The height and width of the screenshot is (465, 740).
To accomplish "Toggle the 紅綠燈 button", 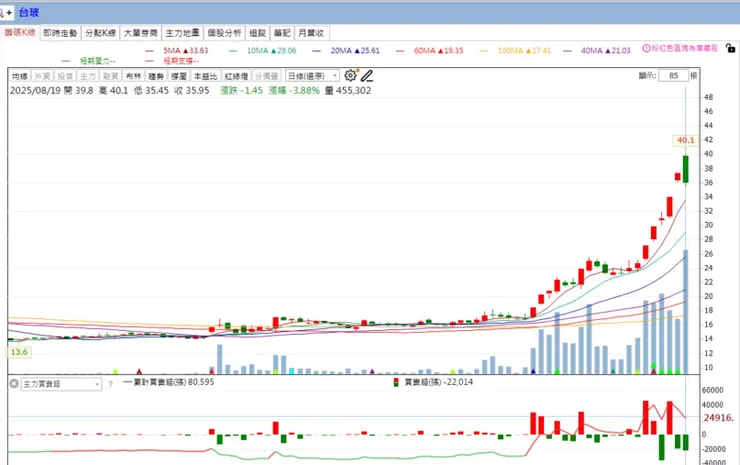I will coord(236,76).
